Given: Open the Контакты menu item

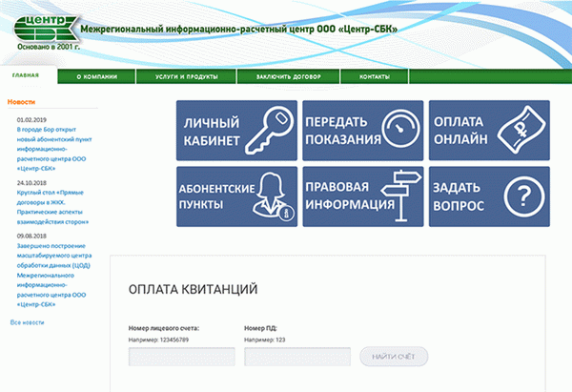Looking at the screenshot, I should tap(375, 76).
